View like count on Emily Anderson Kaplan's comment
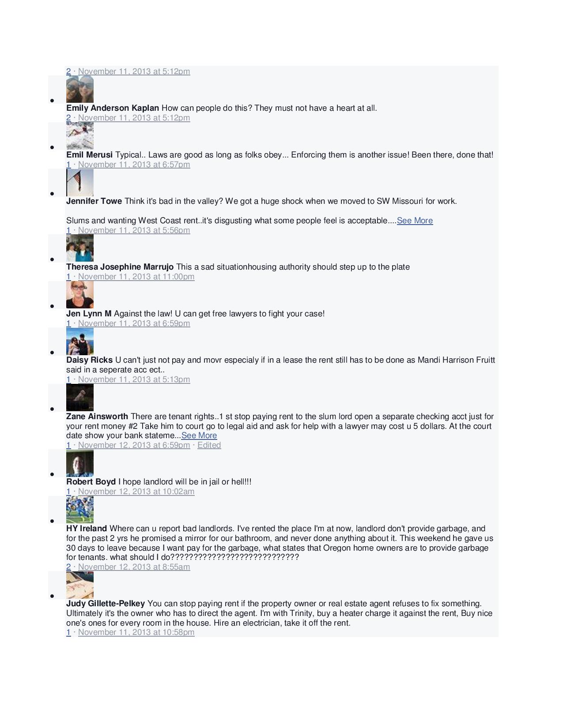This screenshot has width=563, height=728. pyautogui.click(x=68, y=118)
